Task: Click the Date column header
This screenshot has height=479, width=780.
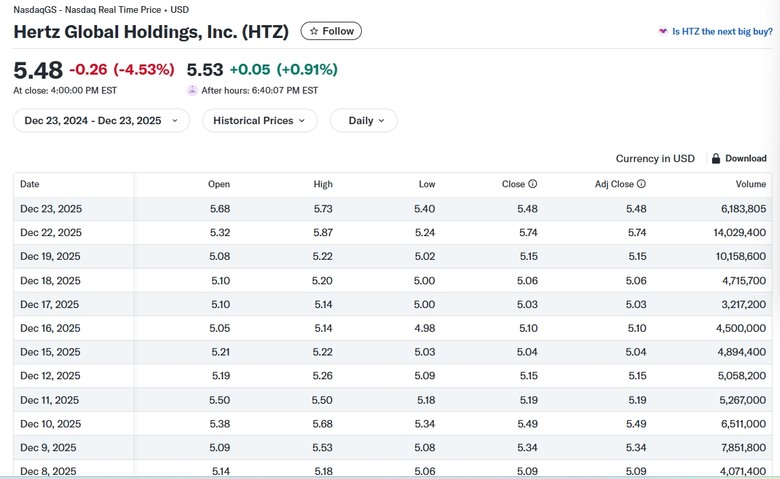Action: click(x=30, y=184)
